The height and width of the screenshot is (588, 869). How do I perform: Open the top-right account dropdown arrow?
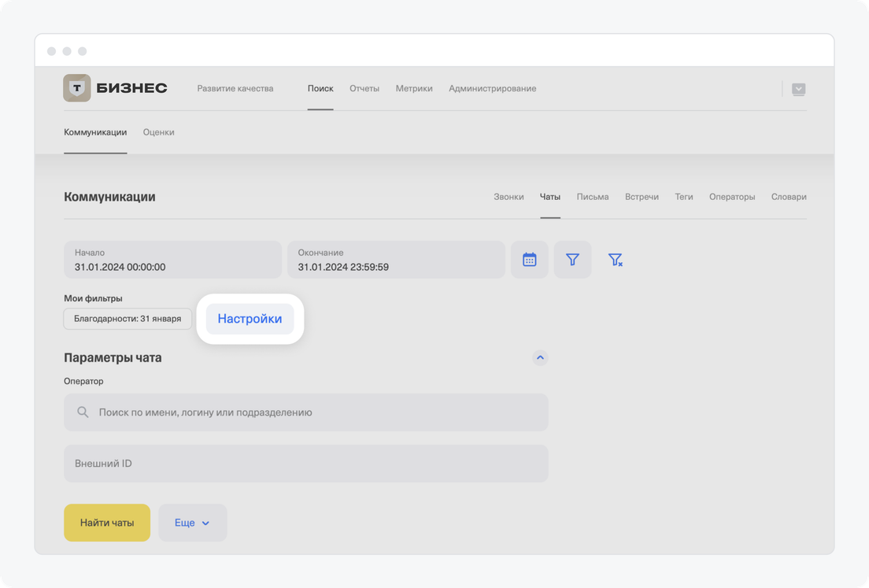pos(798,89)
